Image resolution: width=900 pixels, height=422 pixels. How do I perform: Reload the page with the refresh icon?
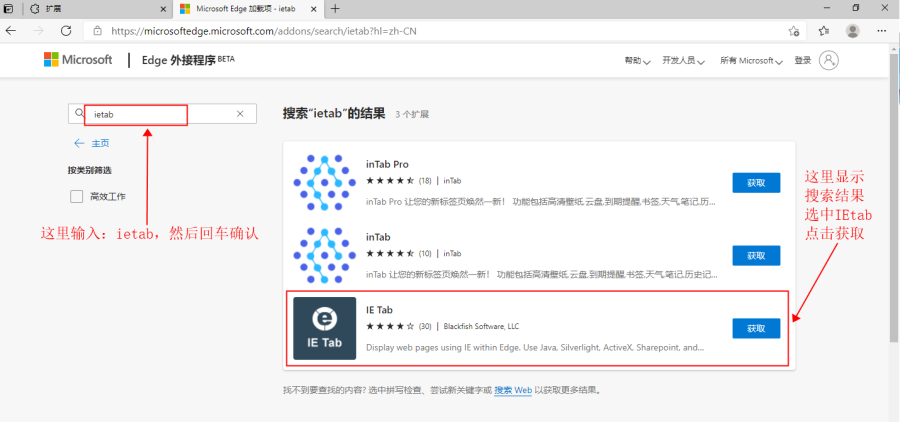click(66, 31)
